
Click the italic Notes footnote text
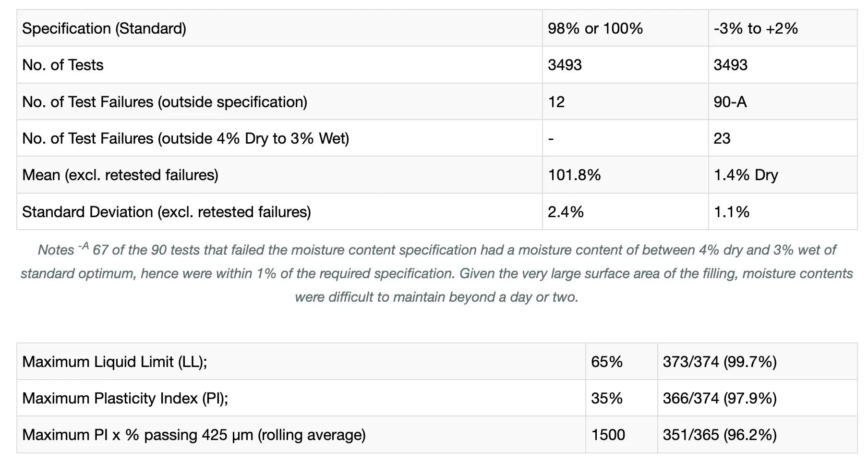coord(437,273)
